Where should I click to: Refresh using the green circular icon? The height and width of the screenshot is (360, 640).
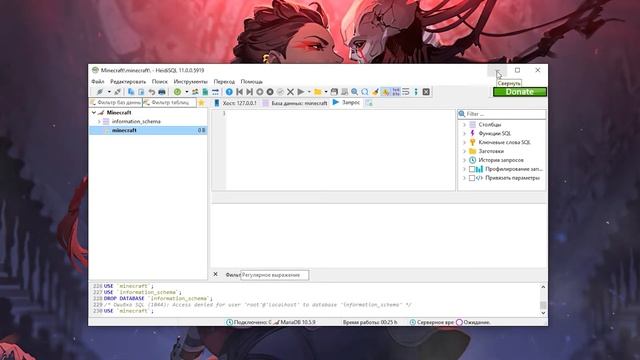[x=177, y=92]
